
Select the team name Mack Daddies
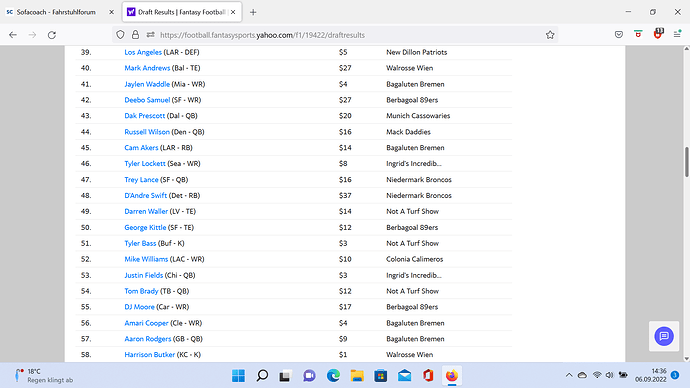point(408,132)
